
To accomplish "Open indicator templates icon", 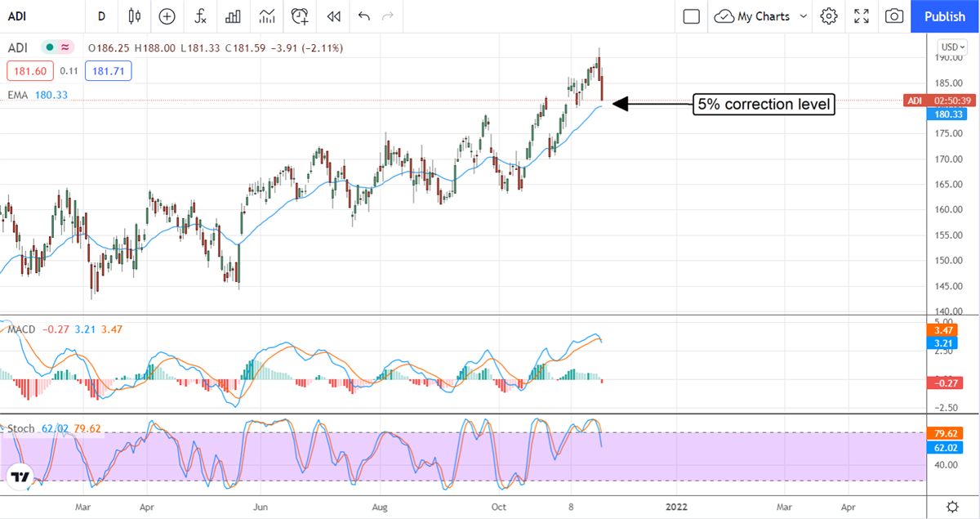I will pos(267,16).
